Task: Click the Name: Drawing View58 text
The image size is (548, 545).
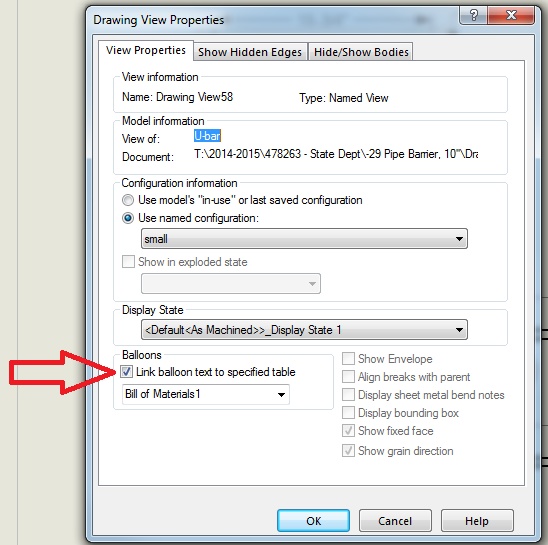Action: 177,97
